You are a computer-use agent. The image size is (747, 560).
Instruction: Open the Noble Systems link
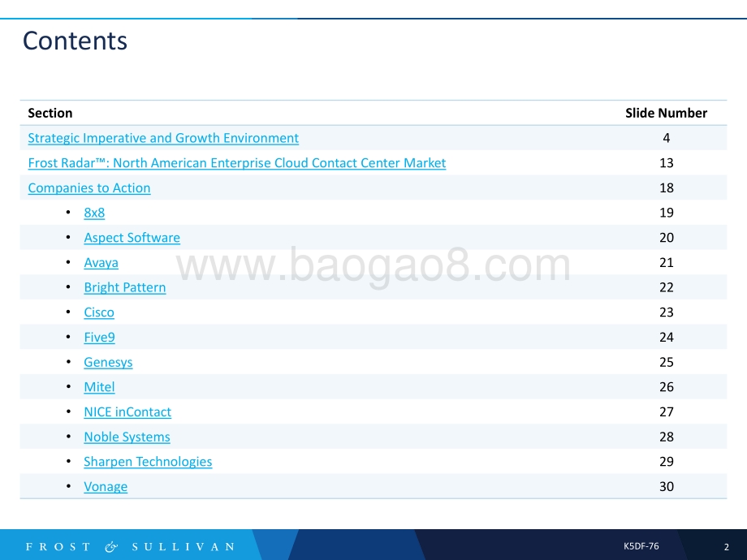[x=127, y=437]
